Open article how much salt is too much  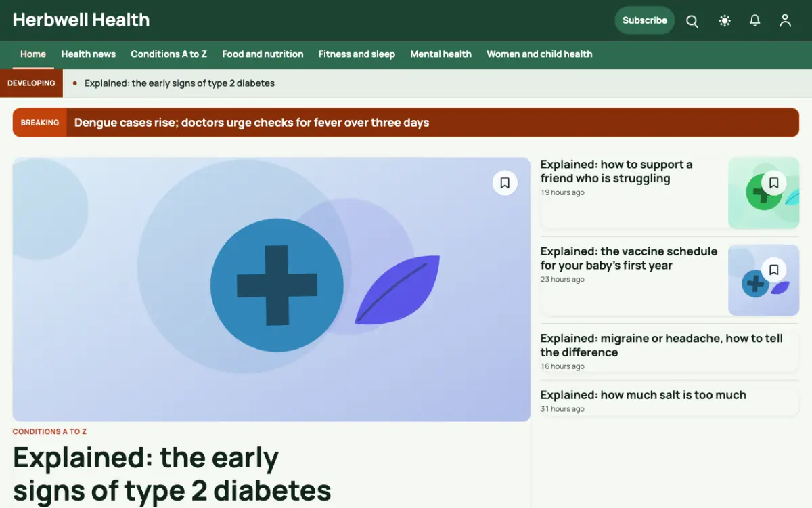tap(644, 395)
